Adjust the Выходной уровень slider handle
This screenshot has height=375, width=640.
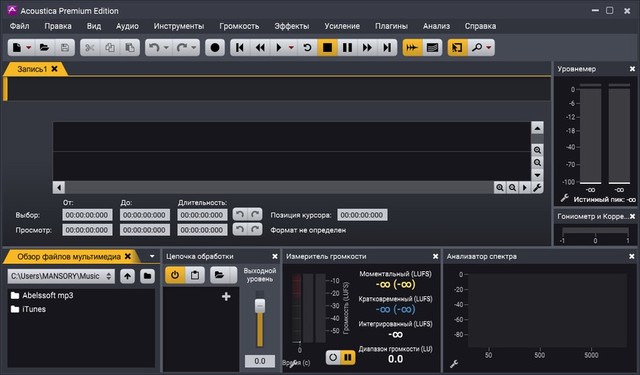[260, 306]
